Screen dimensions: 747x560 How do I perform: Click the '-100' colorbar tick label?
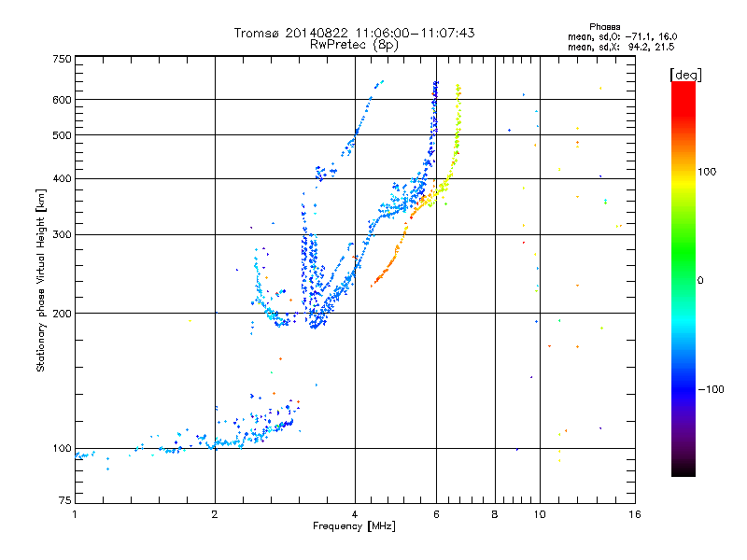(711, 389)
